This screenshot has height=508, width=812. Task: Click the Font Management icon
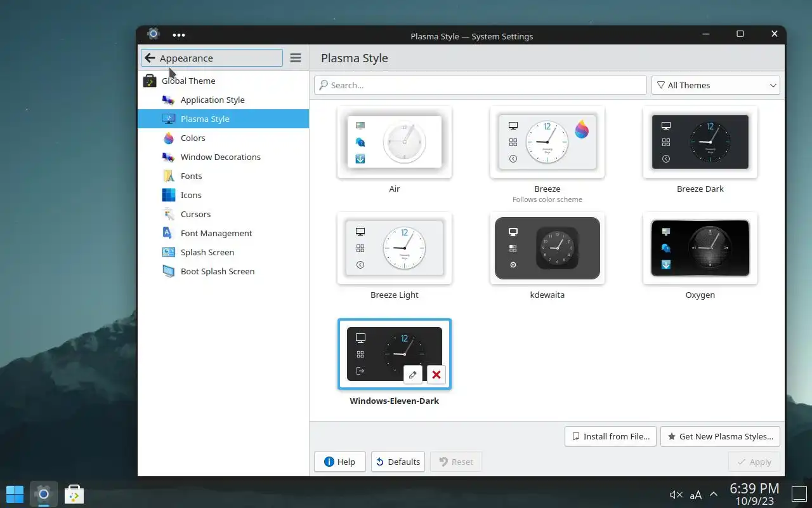(168, 233)
